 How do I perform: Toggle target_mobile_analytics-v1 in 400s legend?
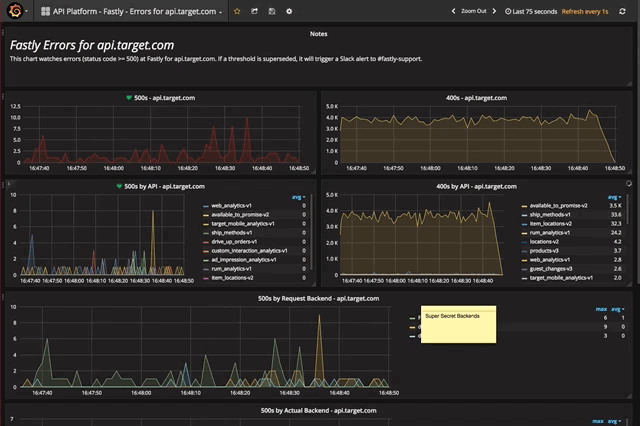(561, 277)
